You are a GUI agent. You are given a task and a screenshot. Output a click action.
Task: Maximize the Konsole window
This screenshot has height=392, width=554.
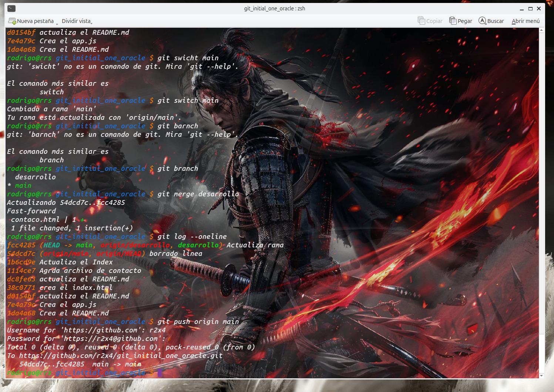tap(530, 9)
